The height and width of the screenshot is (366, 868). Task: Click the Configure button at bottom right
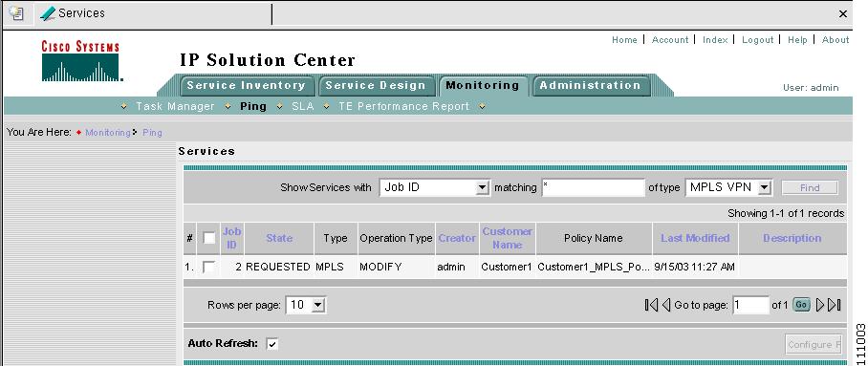(814, 344)
